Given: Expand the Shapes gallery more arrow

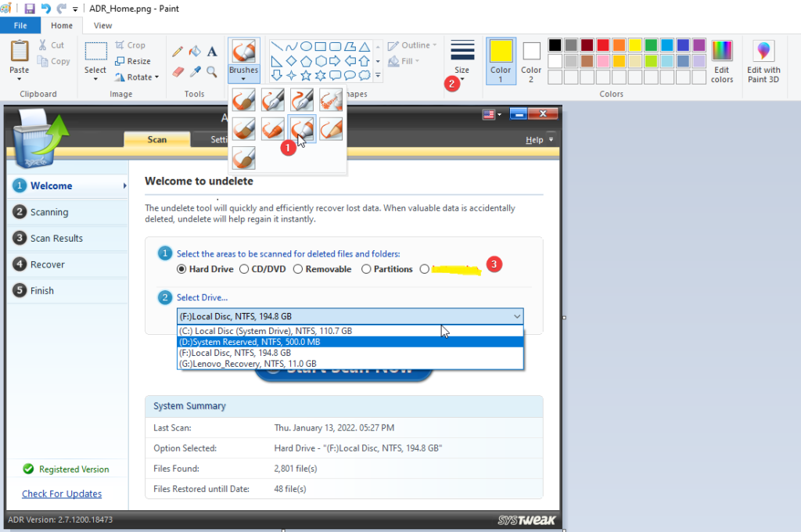Looking at the screenshot, I should (x=378, y=76).
